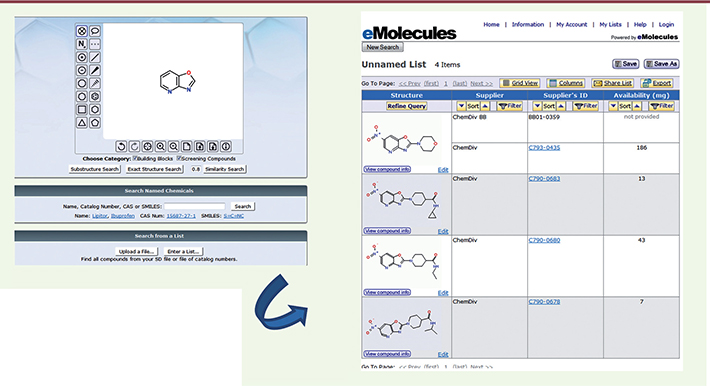Select the N atom label tool
The width and height of the screenshot is (710, 386).
[x=82, y=44]
